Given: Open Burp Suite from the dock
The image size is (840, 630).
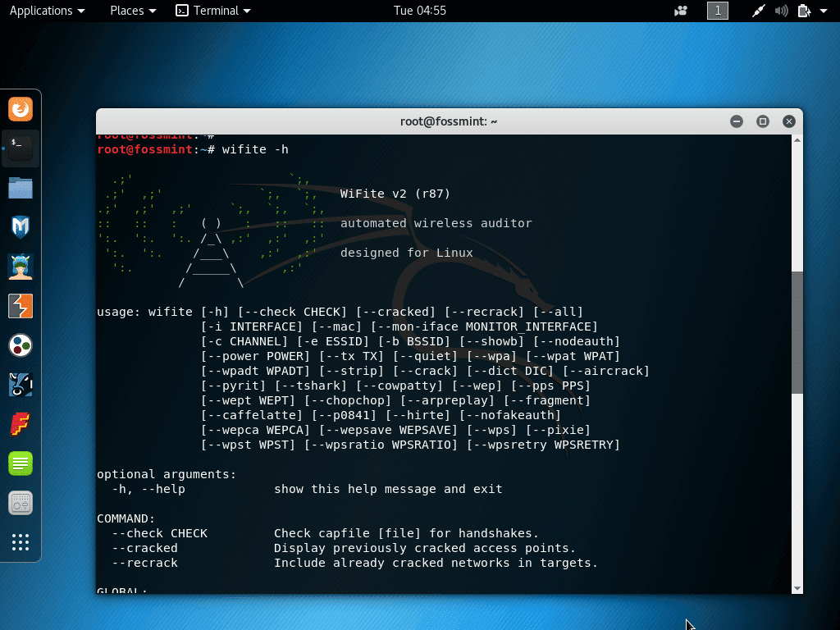Looking at the screenshot, I should [x=20, y=306].
